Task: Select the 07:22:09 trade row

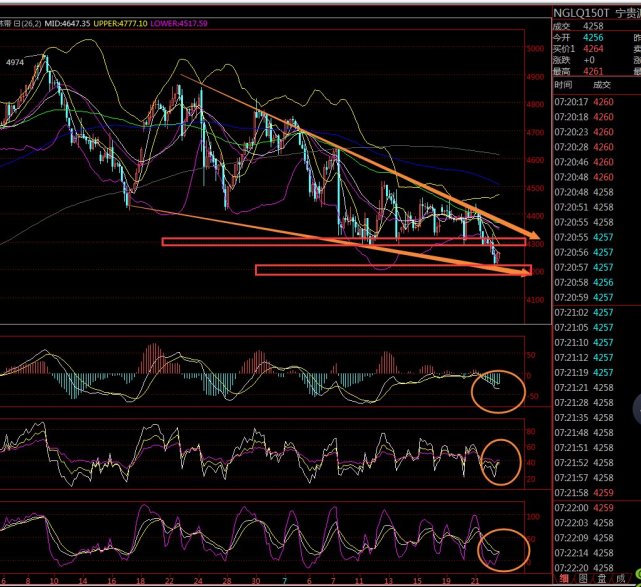Action: (584, 538)
